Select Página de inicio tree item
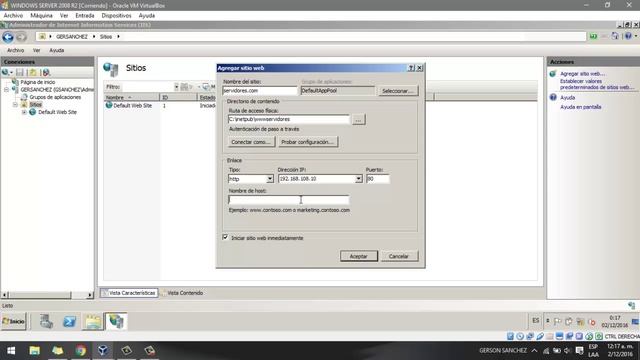Screen dimensions: 640x360 pyautogui.click(x=38, y=82)
